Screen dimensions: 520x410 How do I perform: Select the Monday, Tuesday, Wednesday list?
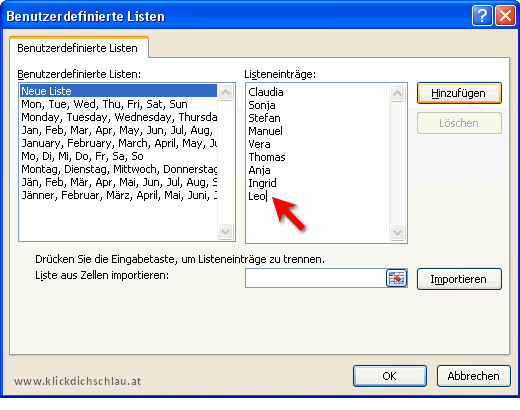pos(118,117)
